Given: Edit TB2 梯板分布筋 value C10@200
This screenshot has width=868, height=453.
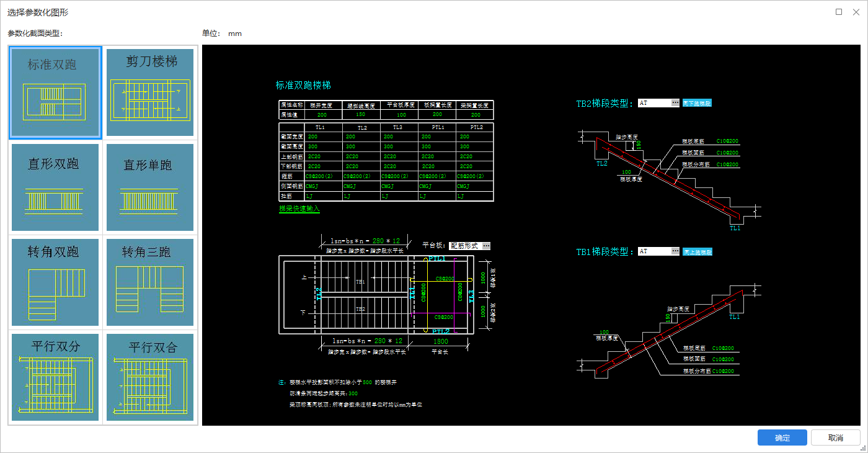Looking at the screenshot, I should (x=727, y=164).
